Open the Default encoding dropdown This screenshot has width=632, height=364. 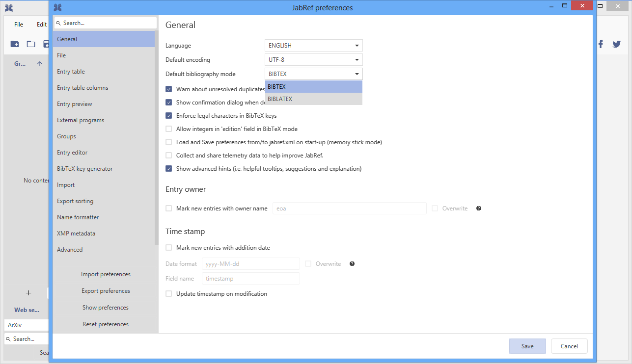[314, 60]
